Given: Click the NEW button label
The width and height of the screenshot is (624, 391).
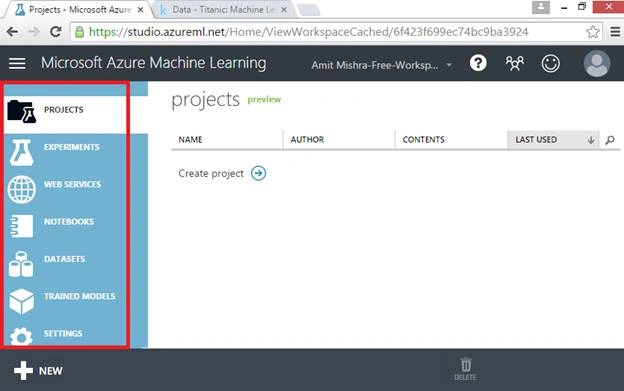Looking at the screenshot, I should (51, 371).
